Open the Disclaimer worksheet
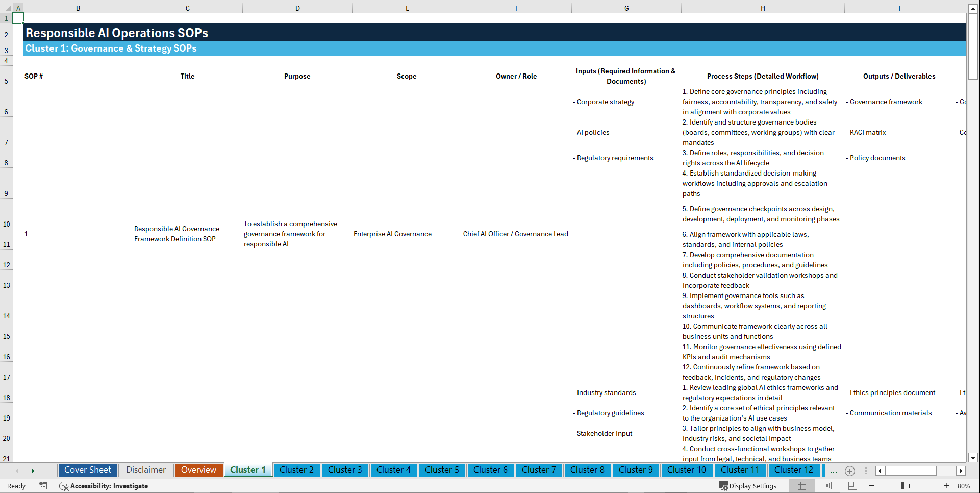Image resolution: width=980 pixels, height=493 pixels. [x=145, y=470]
